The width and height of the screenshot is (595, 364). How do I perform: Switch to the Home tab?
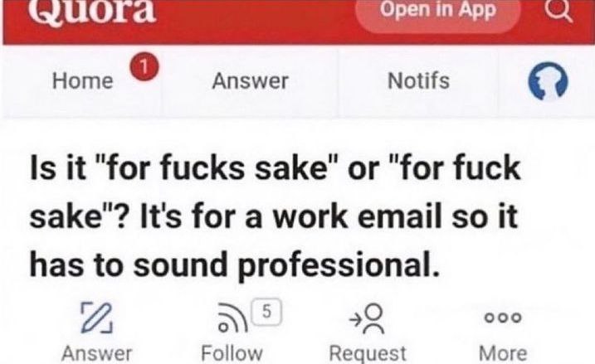pos(82,81)
